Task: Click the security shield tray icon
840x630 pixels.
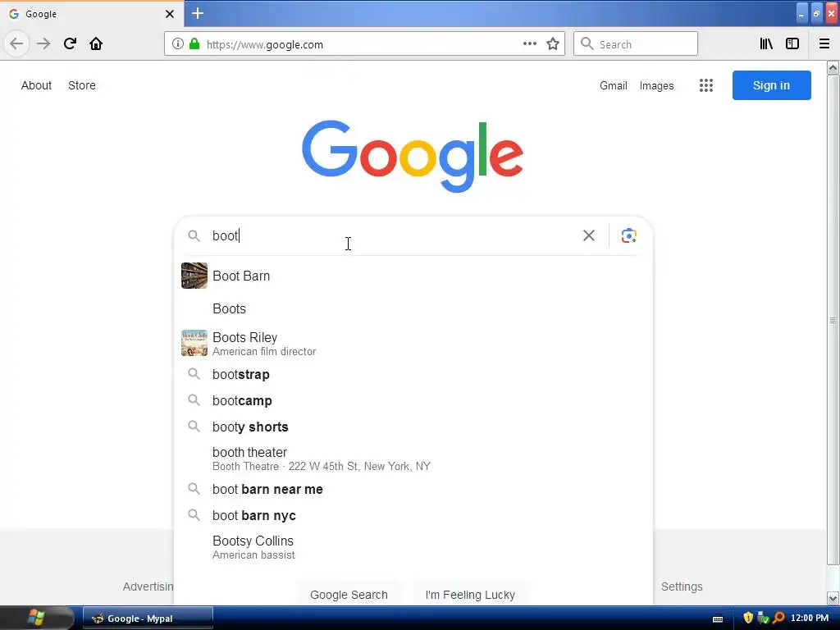Action: [748, 618]
